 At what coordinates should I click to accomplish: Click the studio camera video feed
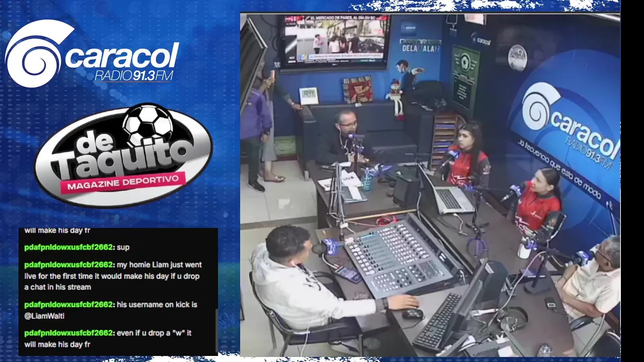[x=430, y=185]
